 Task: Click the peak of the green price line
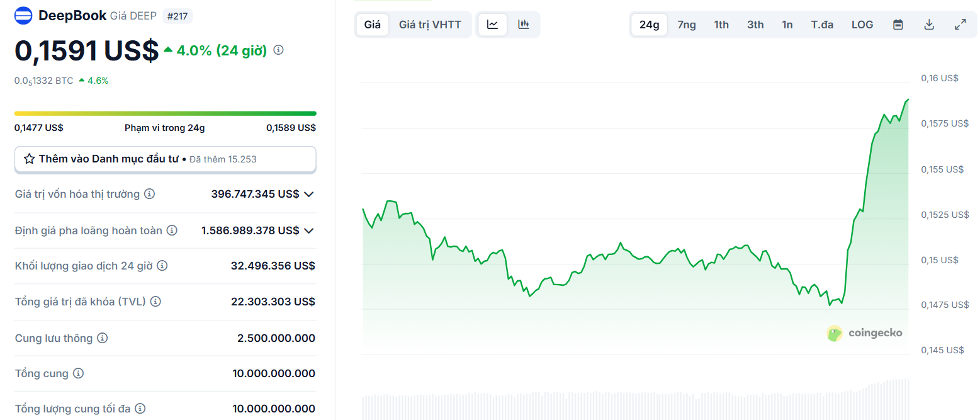tap(908, 99)
